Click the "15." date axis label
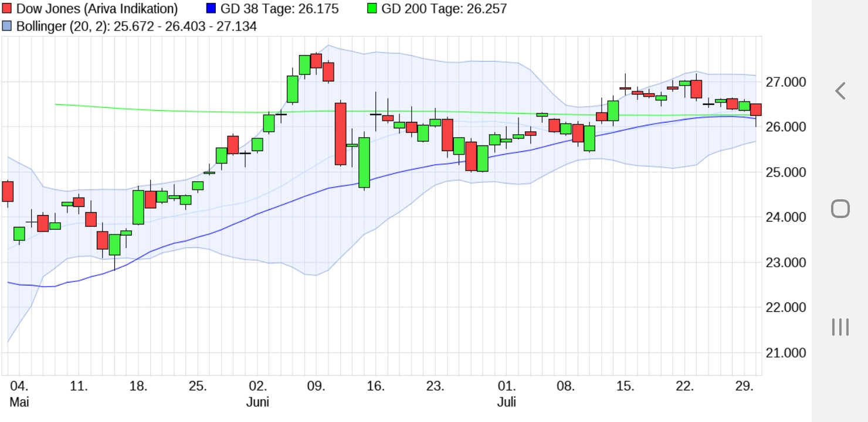This screenshot has height=422, width=868. click(x=625, y=386)
